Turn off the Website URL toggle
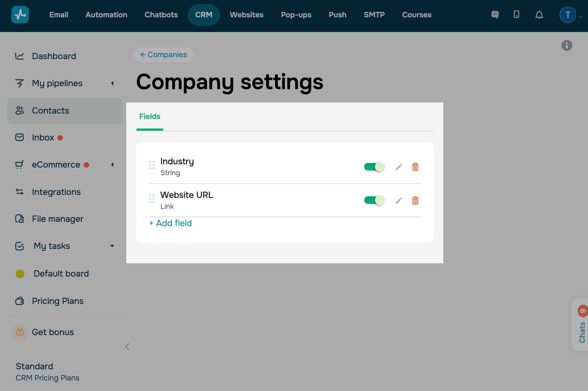The height and width of the screenshot is (391, 588). click(x=374, y=200)
